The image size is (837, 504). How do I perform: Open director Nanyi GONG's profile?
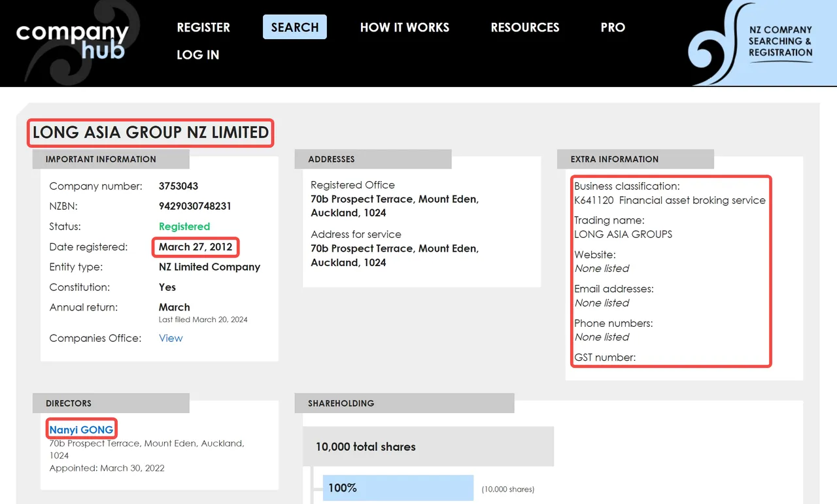(x=82, y=429)
